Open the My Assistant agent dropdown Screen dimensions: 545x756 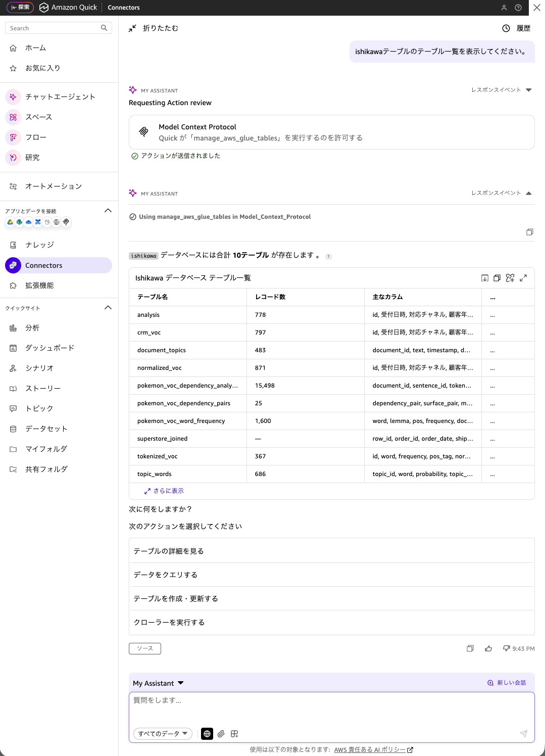tap(158, 683)
